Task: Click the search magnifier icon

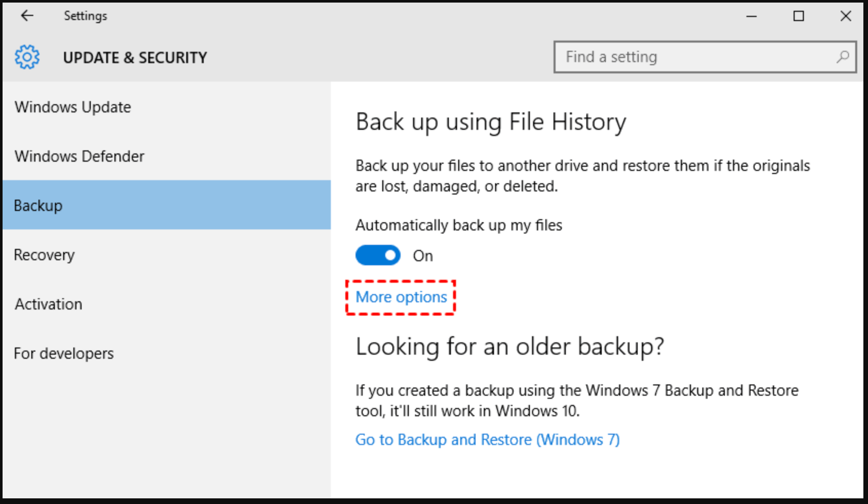Action: point(842,57)
